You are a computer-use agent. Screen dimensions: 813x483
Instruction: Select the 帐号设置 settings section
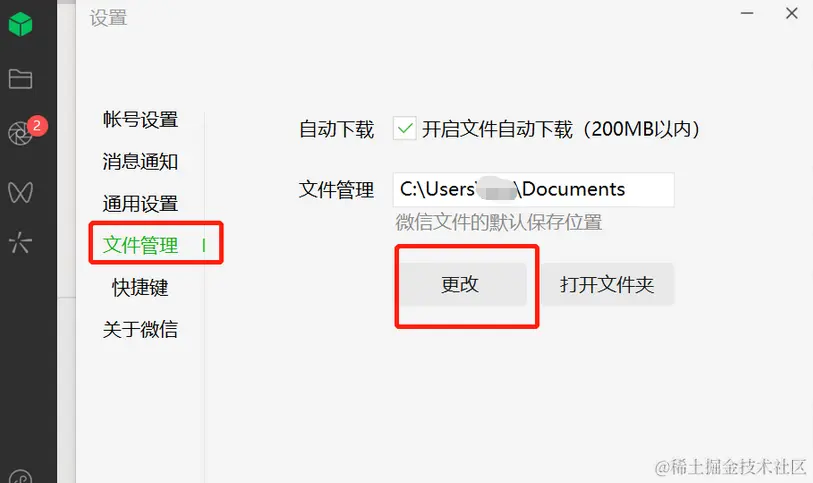140,119
